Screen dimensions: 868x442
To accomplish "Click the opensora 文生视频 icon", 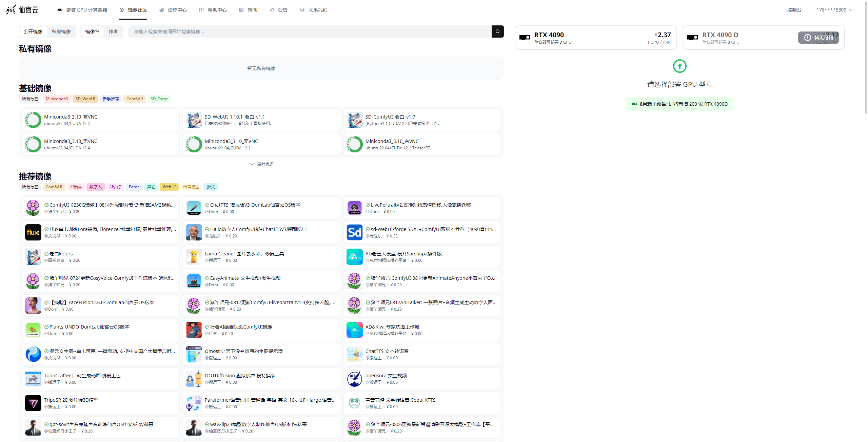I will (355, 379).
